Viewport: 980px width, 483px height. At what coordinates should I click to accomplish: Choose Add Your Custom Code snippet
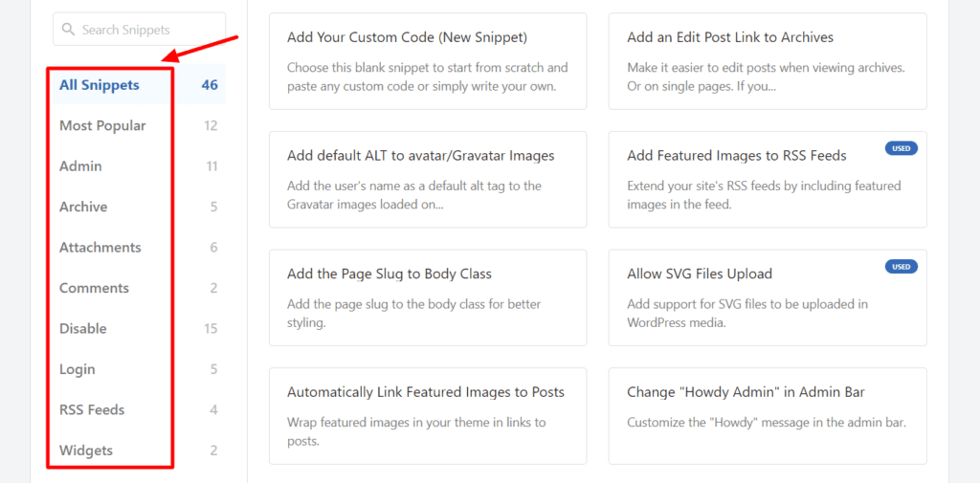427,61
